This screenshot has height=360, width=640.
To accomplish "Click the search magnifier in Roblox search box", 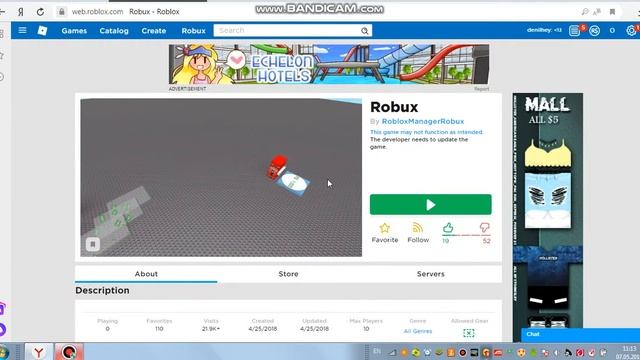I will pyautogui.click(x=364, y=31).
